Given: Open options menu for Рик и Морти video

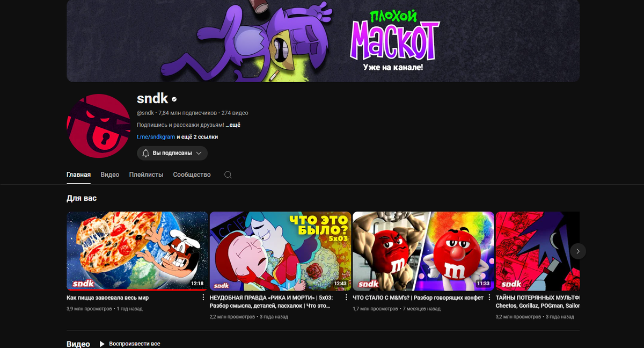Looking at the screenshot, I should coord(346,298).
